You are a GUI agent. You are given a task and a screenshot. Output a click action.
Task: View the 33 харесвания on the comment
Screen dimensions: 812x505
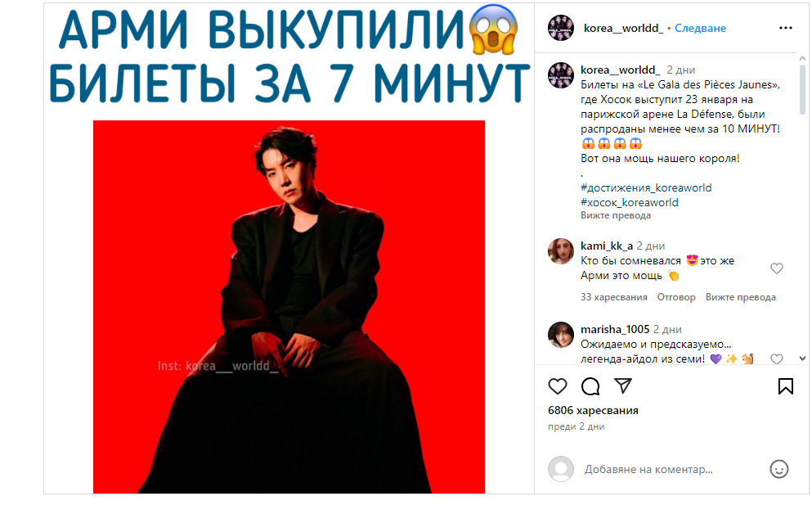[613, 297]
